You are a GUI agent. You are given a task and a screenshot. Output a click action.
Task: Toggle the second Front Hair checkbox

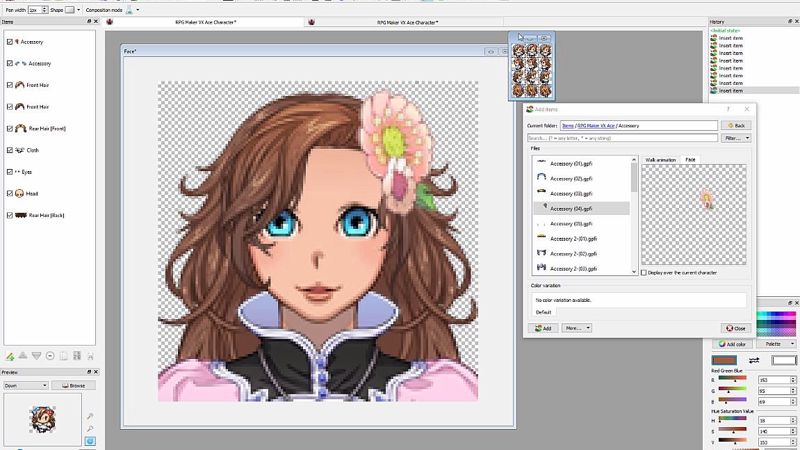10,107
